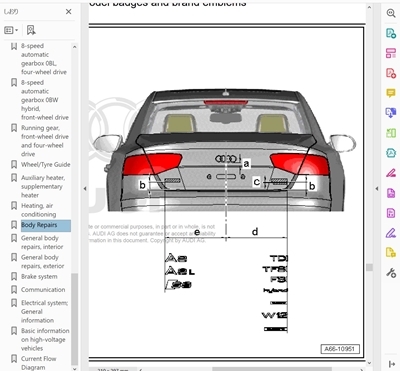Open the Communication bookmark
The width and height of the screenshot is (400, 371).
(43, 290)
